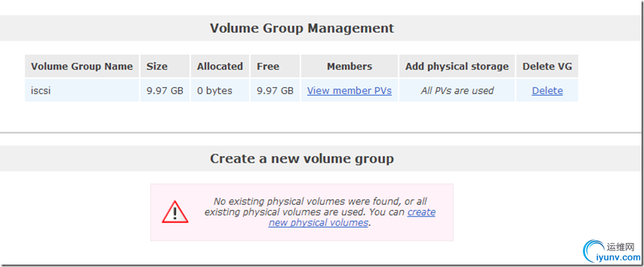Open the View member PVs link

[349, 91]
